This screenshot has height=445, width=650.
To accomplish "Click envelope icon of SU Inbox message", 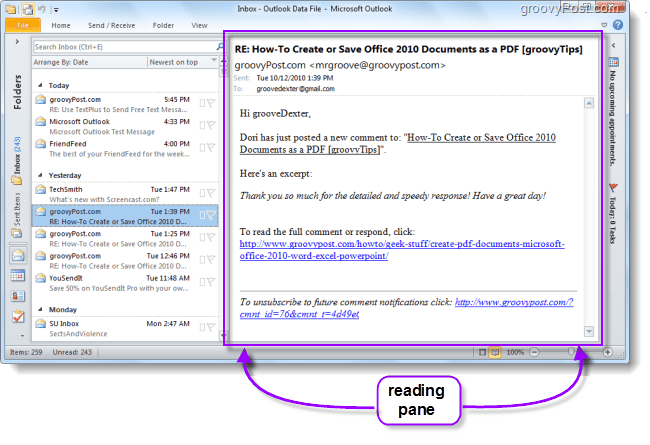I will point(40,323).
